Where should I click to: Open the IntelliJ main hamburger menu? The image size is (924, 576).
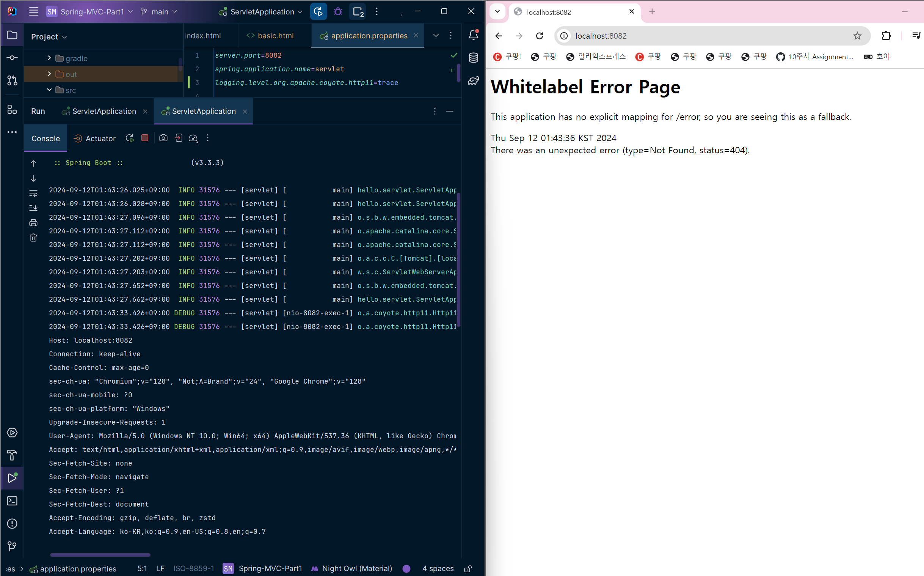[34, 11]
